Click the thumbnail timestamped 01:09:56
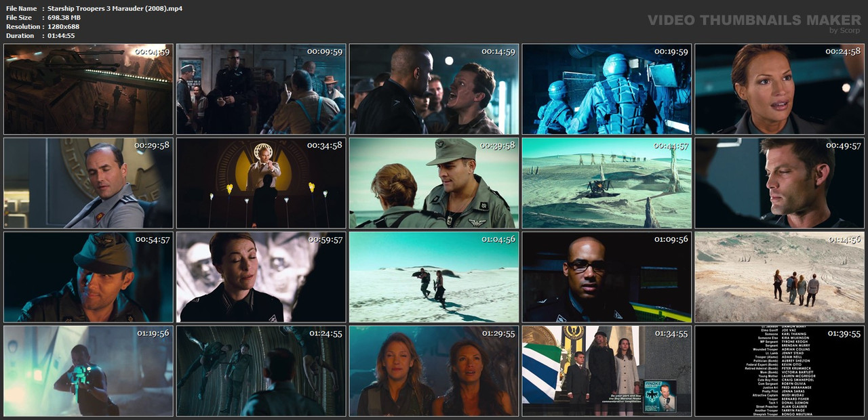868x420 pixels. tap(607, 277)
